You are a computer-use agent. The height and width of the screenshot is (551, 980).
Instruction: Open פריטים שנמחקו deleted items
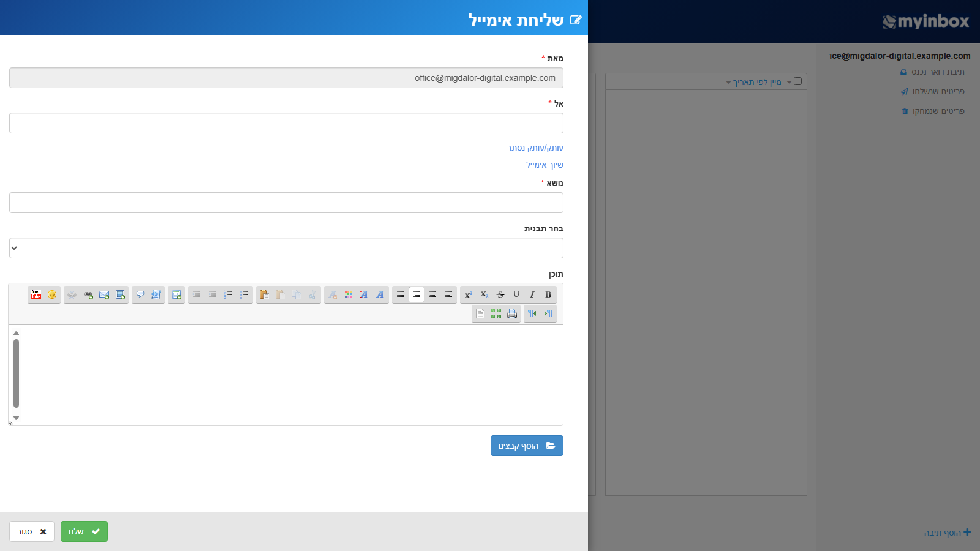pyautogui.click(x=933, y=111)
